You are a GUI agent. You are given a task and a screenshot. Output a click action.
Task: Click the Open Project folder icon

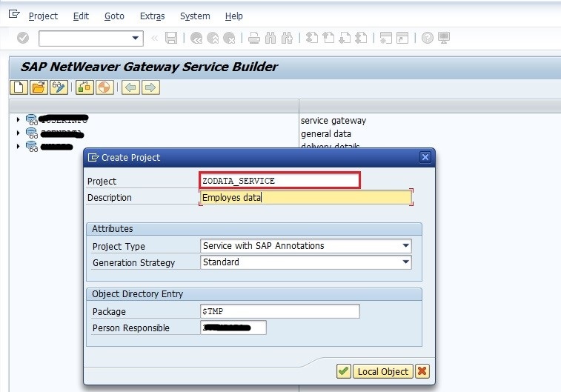point(39,87)
